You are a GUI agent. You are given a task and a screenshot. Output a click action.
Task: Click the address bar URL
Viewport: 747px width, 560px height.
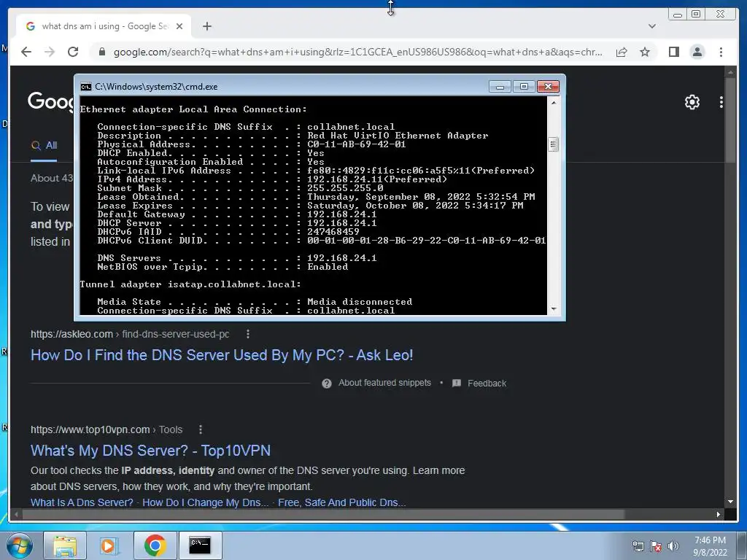(x=357, y=52)
